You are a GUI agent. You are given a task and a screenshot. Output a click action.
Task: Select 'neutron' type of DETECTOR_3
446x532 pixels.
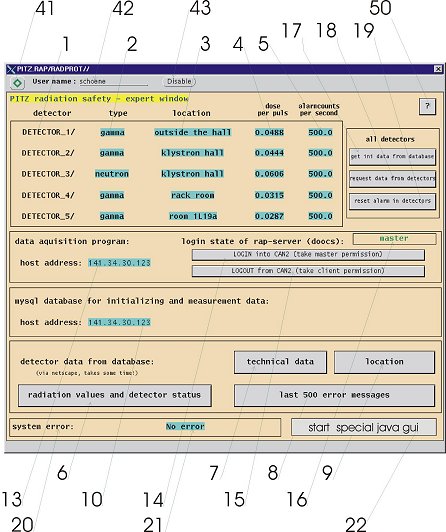(112, 174)
